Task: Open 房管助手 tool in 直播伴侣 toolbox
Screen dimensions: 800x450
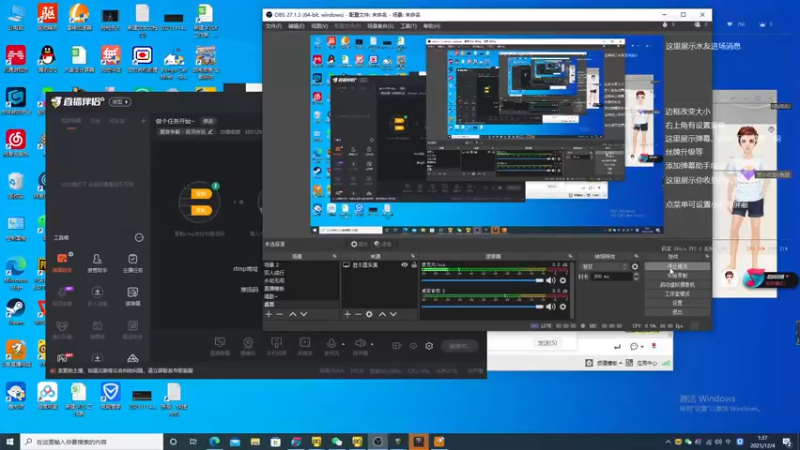Action: 97,263
